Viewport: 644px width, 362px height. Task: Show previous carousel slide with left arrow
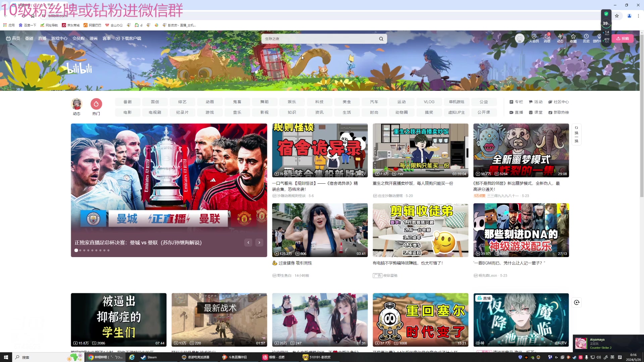click(248, 243)
